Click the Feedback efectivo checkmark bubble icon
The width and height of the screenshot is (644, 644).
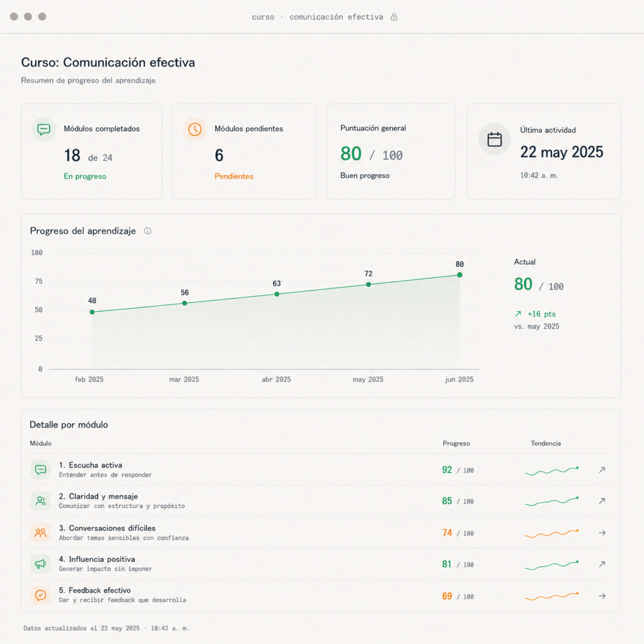click(x=40, y=595)
